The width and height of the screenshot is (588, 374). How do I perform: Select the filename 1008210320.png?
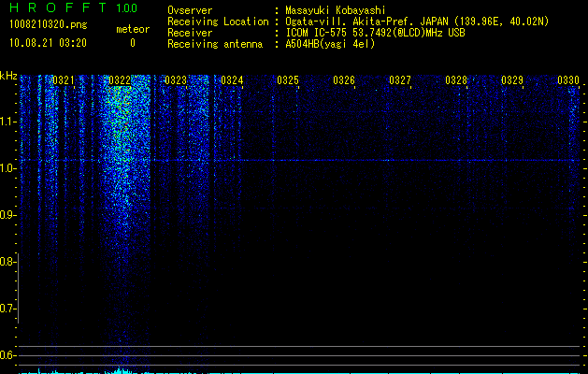pyautogui.click(x=49, y=25)
